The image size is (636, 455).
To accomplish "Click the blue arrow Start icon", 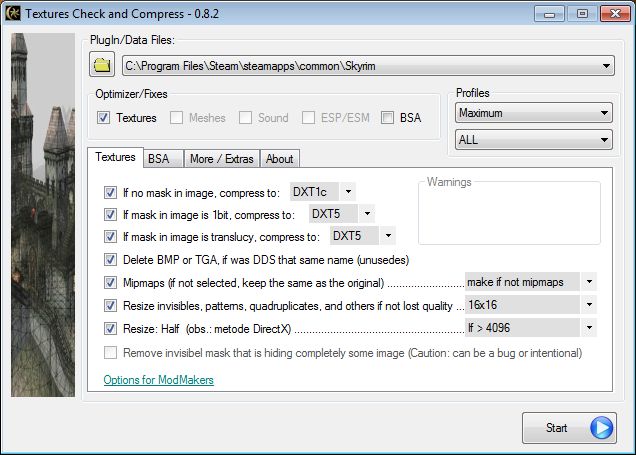I will pyautogui.click(x=600, y=428).
